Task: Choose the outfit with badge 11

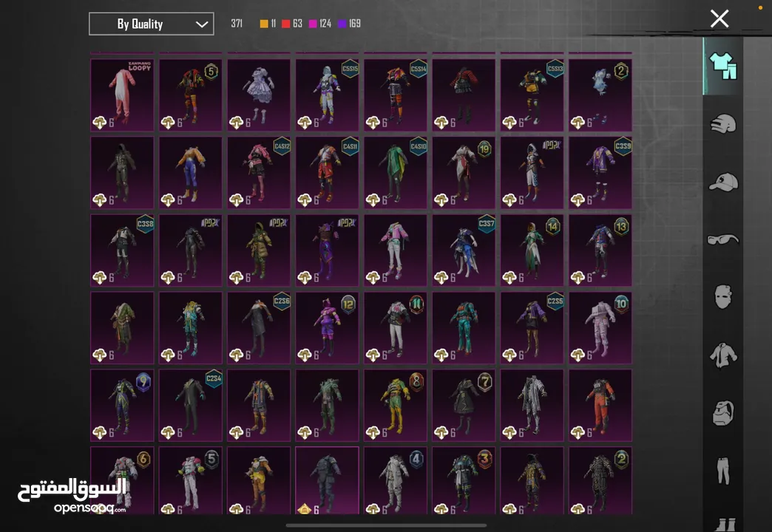Action: point(396,328)
